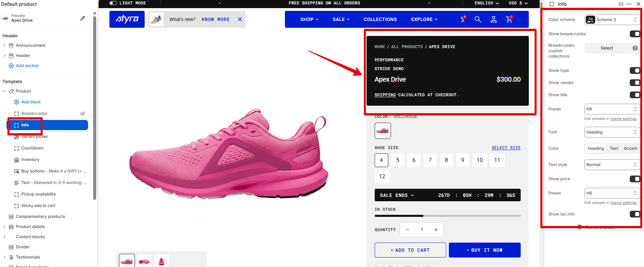Open the COLLECTIONS menu item
This screenshot has height=267, width=644.
(x=380, y=19)
